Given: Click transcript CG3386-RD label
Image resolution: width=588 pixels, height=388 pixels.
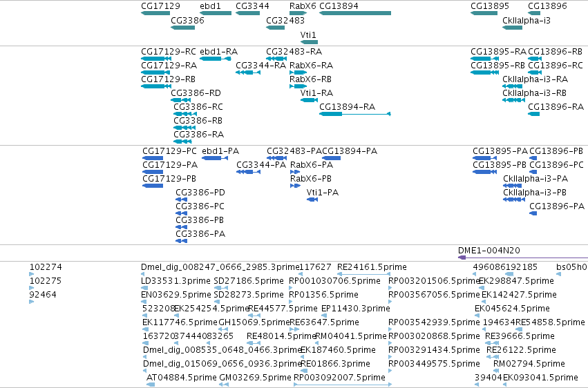Looking at the screenshot, I should [x=196, y=93].
